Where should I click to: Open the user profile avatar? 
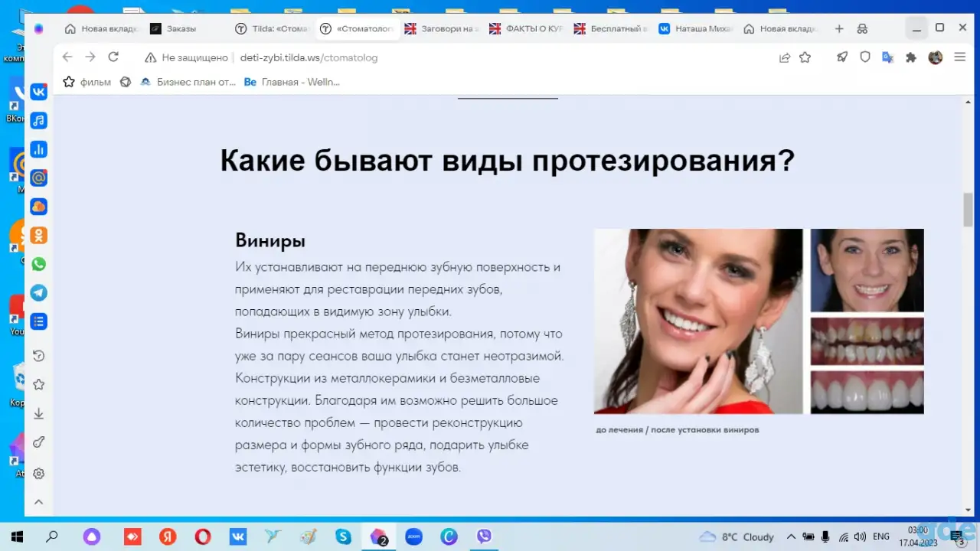coord(936,57)
